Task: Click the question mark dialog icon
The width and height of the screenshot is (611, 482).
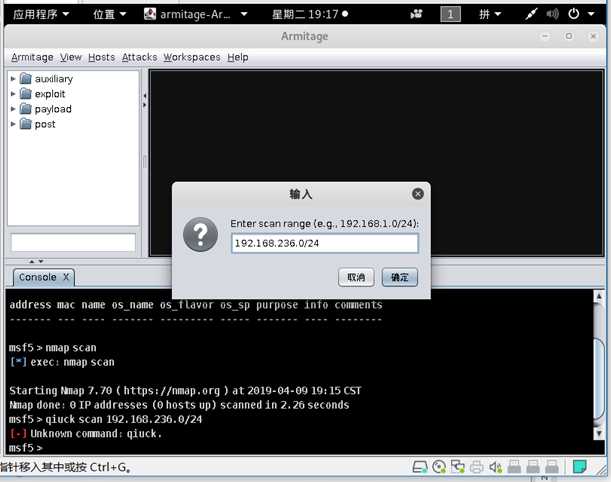Action: [x=200, y=234]
